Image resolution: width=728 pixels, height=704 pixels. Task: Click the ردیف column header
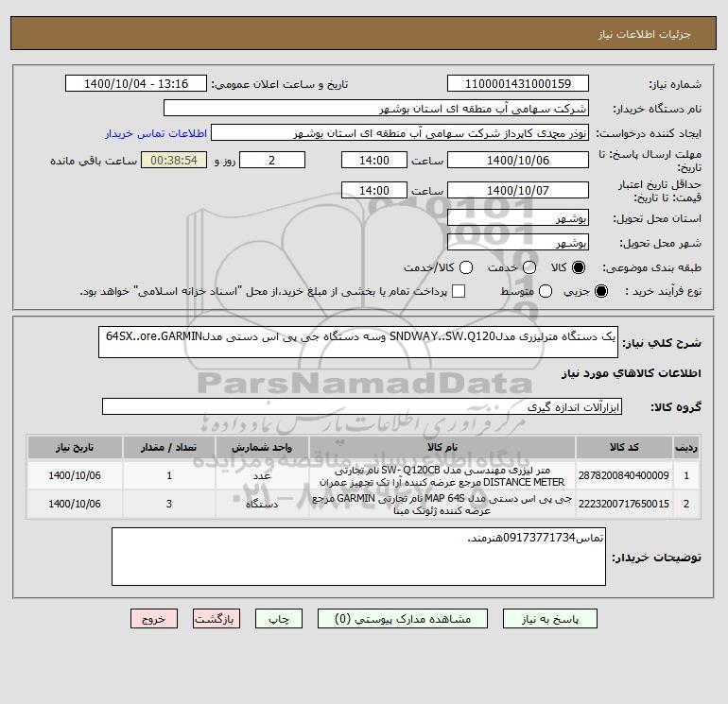pos(686,447)
